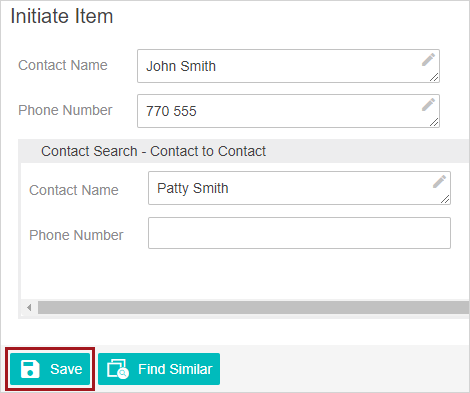Click the floppy disk icon on Save
Viewport: 470px width, 393px height.
pyautogui.click(x=30, y=369)
